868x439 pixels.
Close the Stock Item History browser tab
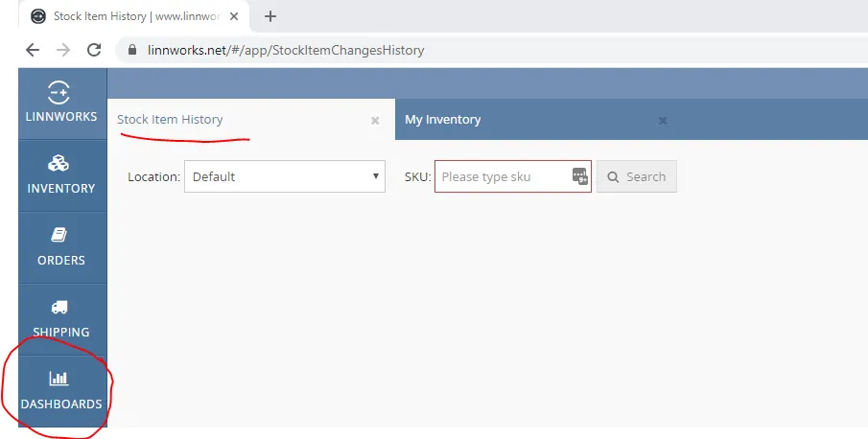pyautogui.click(x=234, y=16)
